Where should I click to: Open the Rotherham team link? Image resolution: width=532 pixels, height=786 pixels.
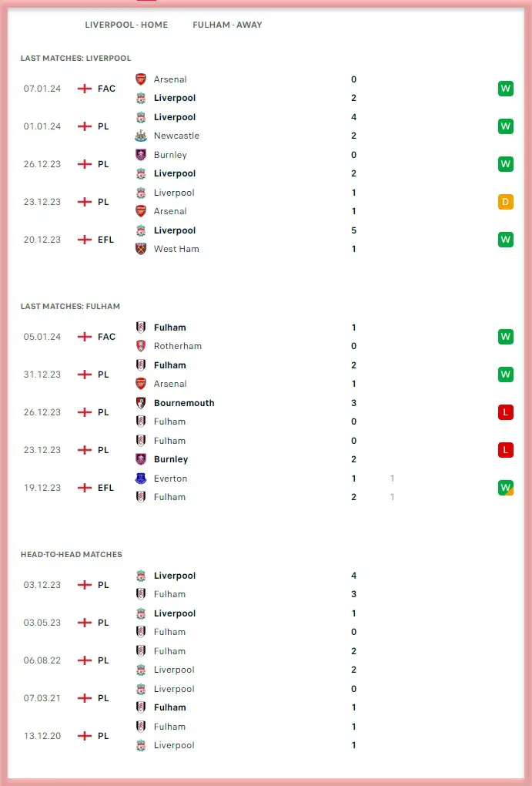click(x=177, y=346)
